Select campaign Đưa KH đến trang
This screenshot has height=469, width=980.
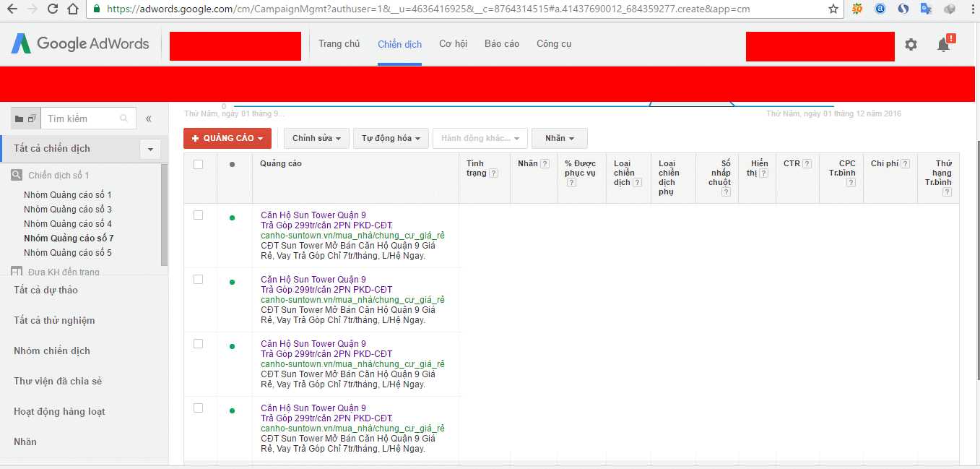point(64,272)
